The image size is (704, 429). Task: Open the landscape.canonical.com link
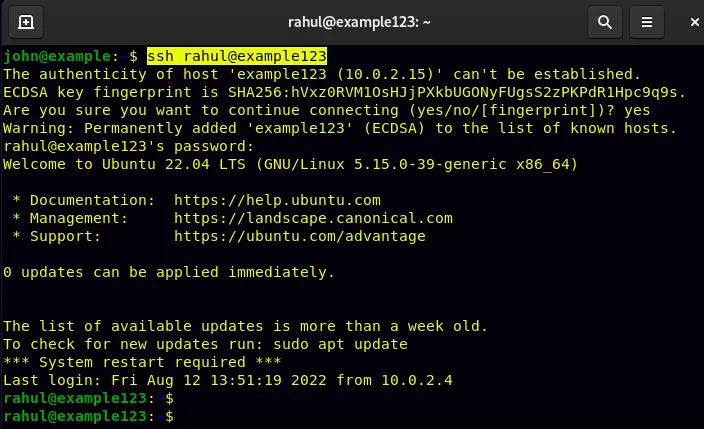(313, 218)
